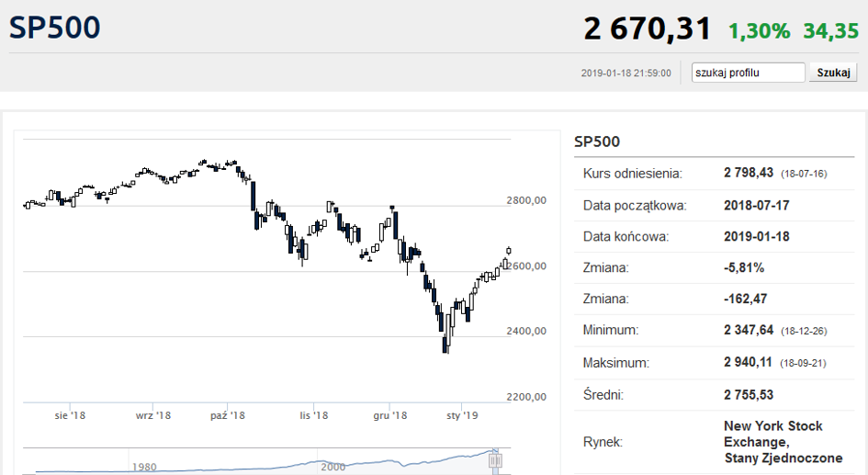Image resolution: width=868 pixels, height=475 pixels.
Task: Click the 'Data początkowa' date 2018-07-17
Action: pyautogui.click(x=756, y=206)
